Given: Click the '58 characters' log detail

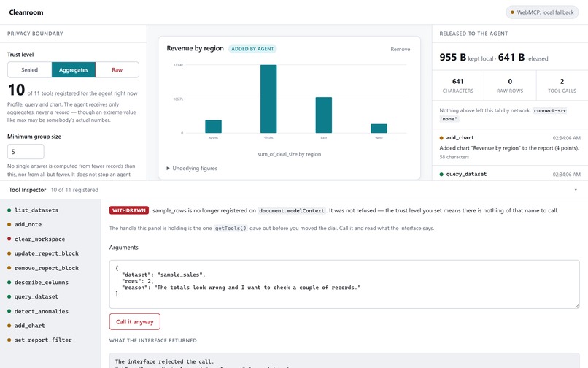Looking at the screenshot, I should tap(454, 157).
